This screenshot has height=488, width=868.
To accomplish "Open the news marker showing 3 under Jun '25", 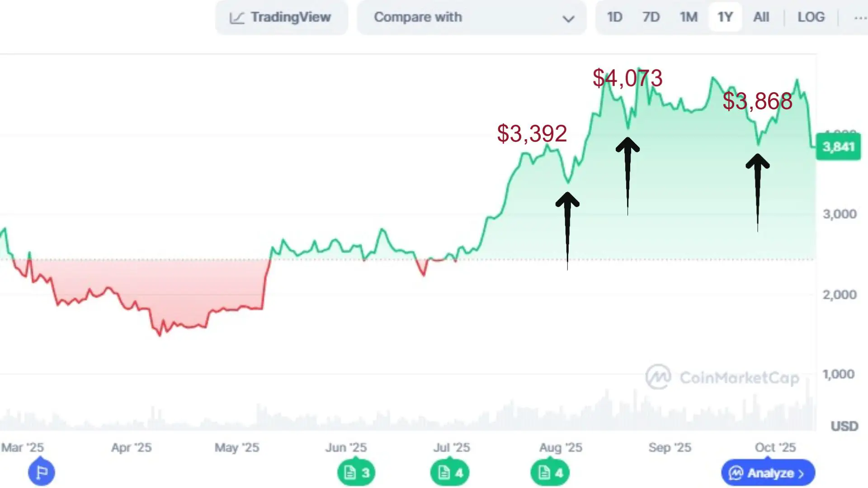I will coord(356,472).
